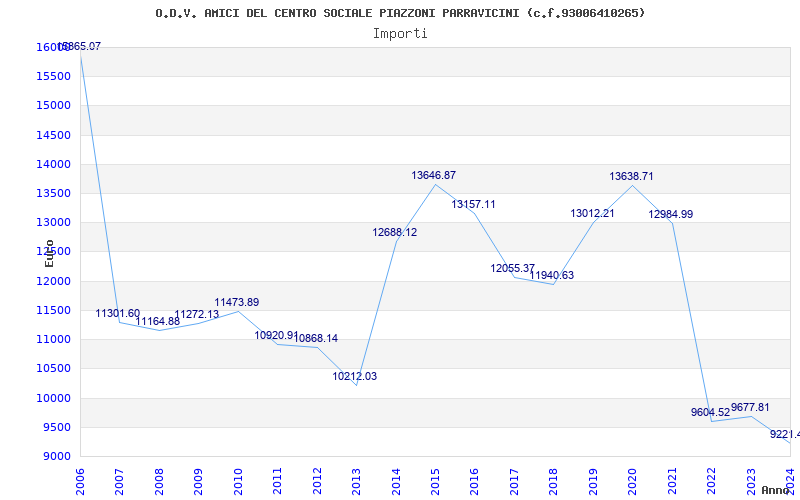
Task: Click y-axis value 15000
Action: (53, 106)
